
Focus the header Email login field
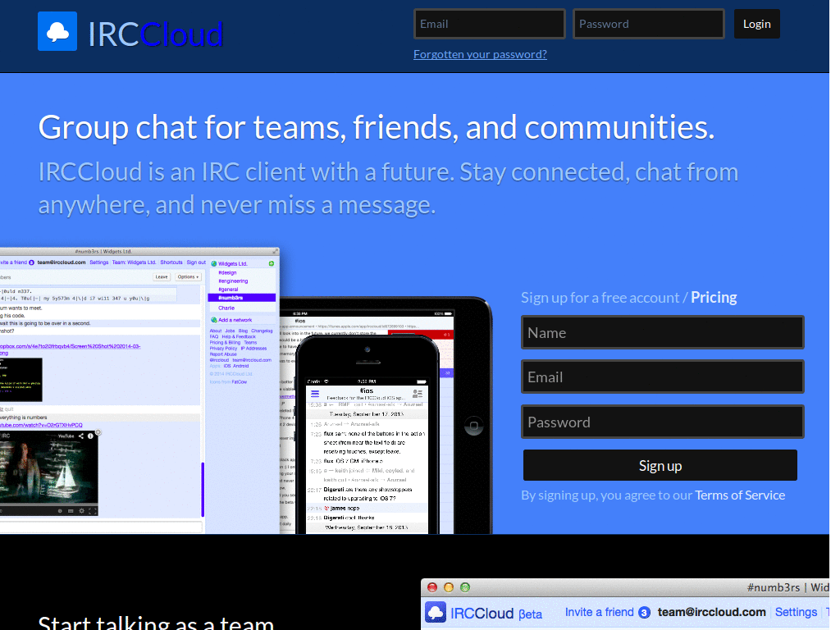[489, 24]
